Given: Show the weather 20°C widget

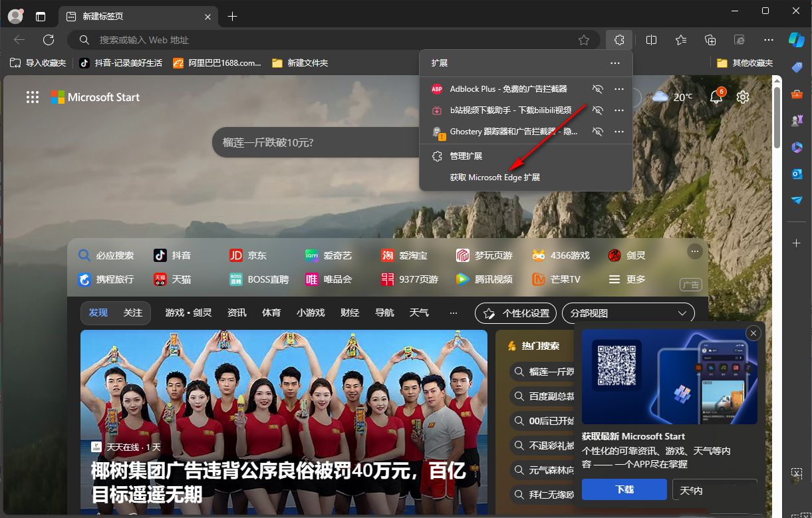Looking at the screenshot, I should tap(672, 97).
